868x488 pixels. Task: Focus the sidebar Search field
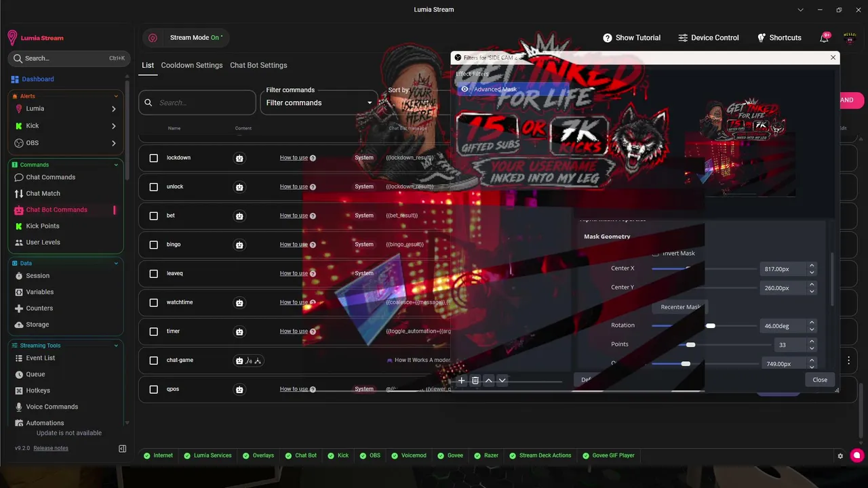pyautogui.click(x=68, y=58)
